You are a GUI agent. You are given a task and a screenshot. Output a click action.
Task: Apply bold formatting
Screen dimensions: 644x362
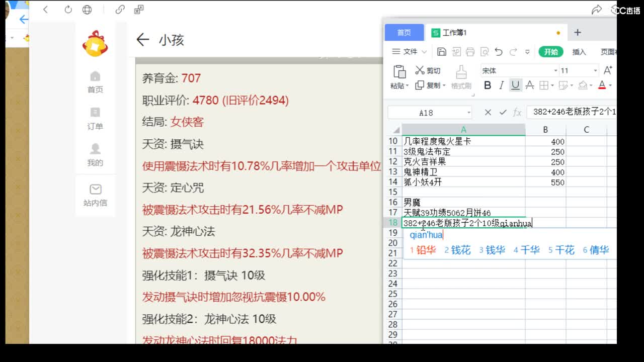click(487, 85)
